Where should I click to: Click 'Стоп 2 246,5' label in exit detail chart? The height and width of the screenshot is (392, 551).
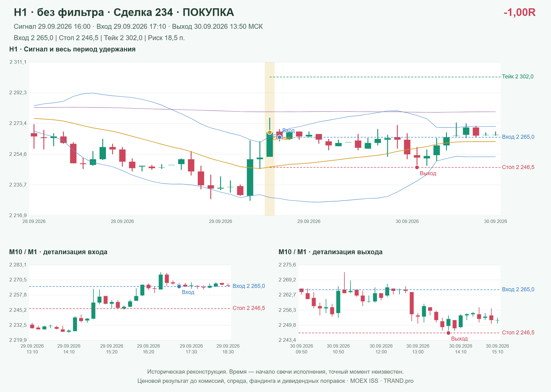(518, 333)
